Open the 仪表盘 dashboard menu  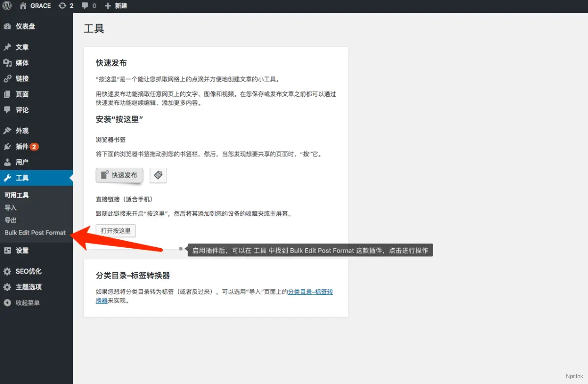(25, 26)
